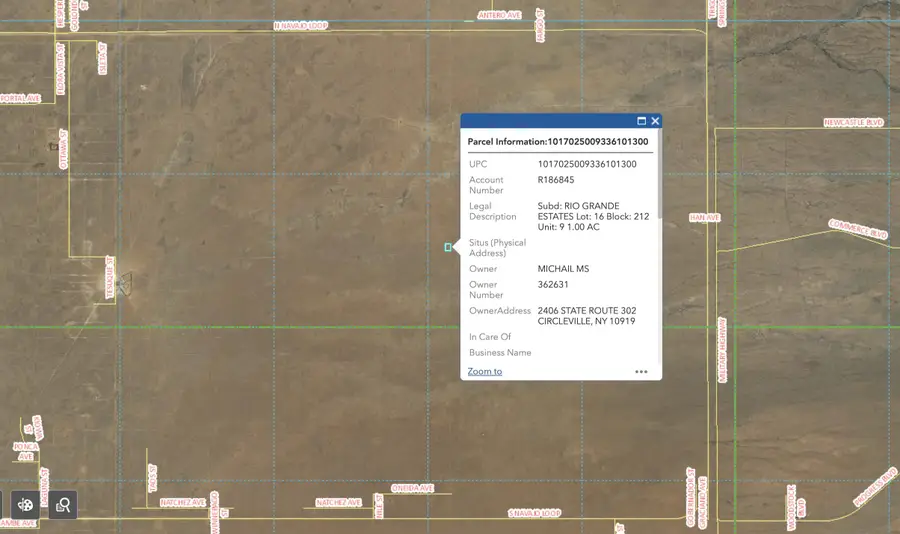Click the NEWCASTLE BLVD street label
This screenshot has width=900, height=534.
point(854,122)
